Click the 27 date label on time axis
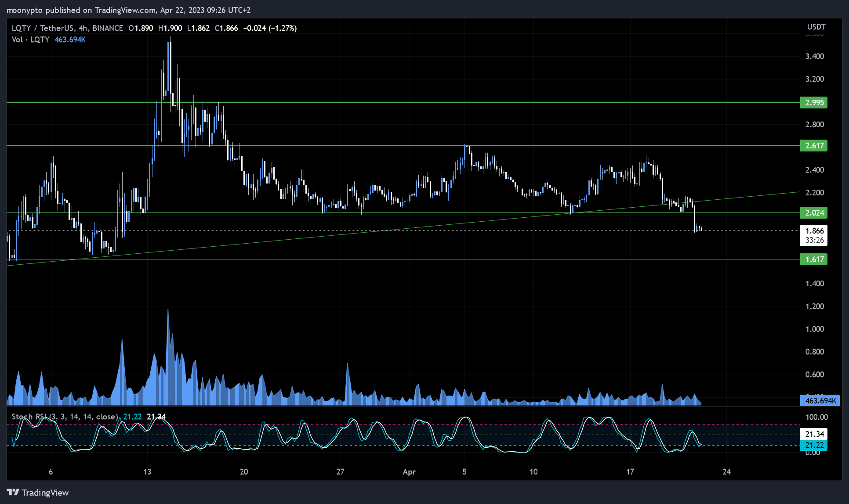The height and width of the screenshot is (504, 849). [x=340, y=472]
